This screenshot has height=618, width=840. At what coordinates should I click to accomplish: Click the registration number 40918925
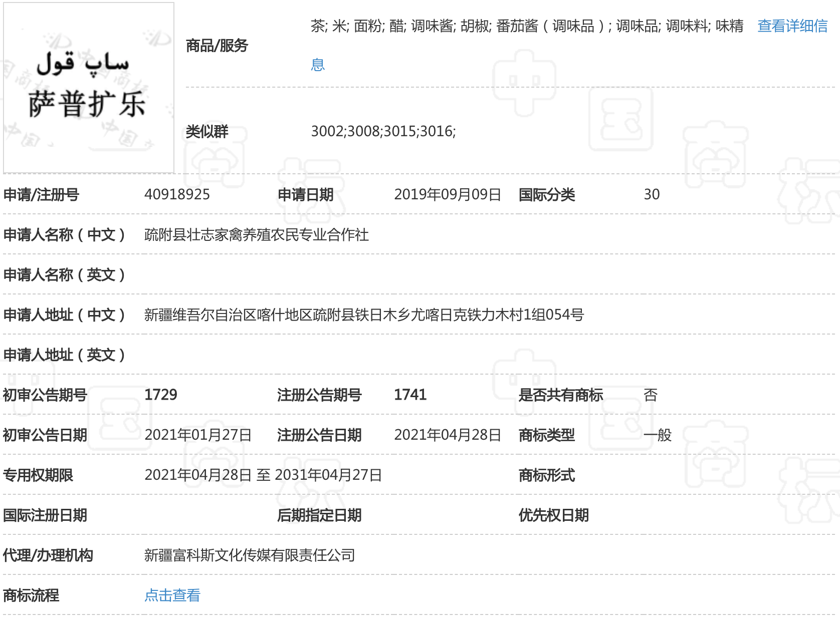[x=177, y=194]
